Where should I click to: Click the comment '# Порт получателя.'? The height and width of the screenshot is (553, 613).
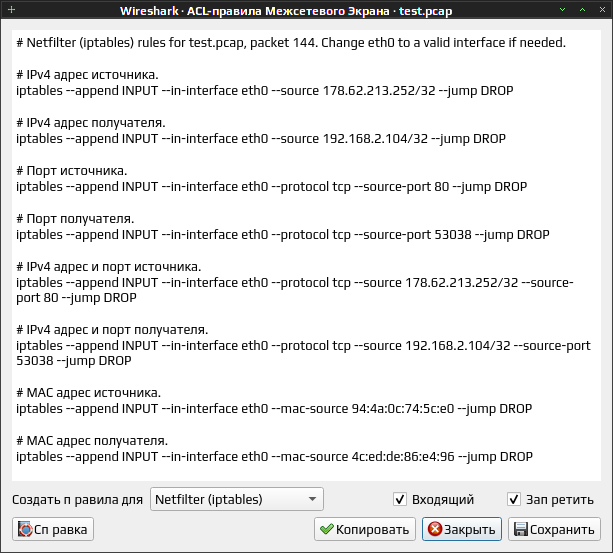[75, 219]
